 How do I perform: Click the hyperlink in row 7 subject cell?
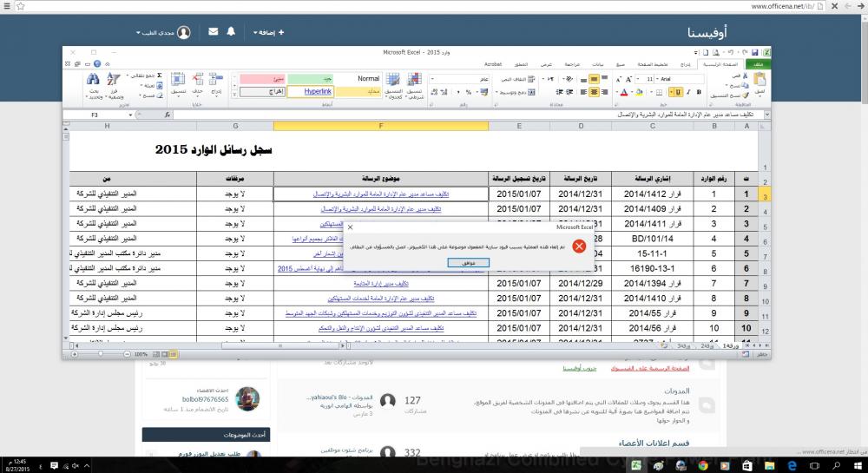[x=381, y=283]
